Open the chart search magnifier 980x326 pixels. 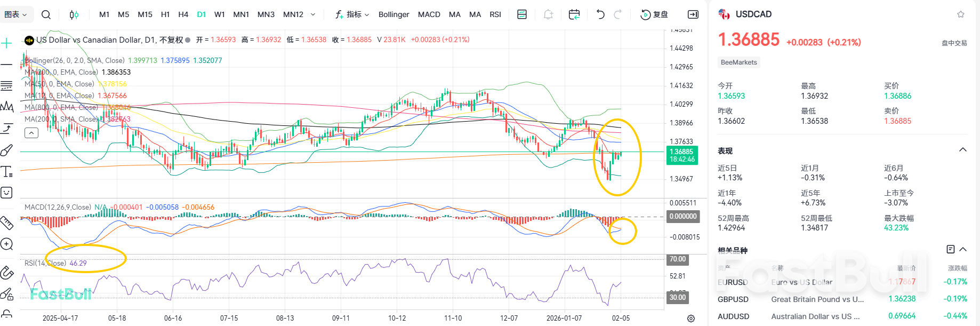(46, 14)
